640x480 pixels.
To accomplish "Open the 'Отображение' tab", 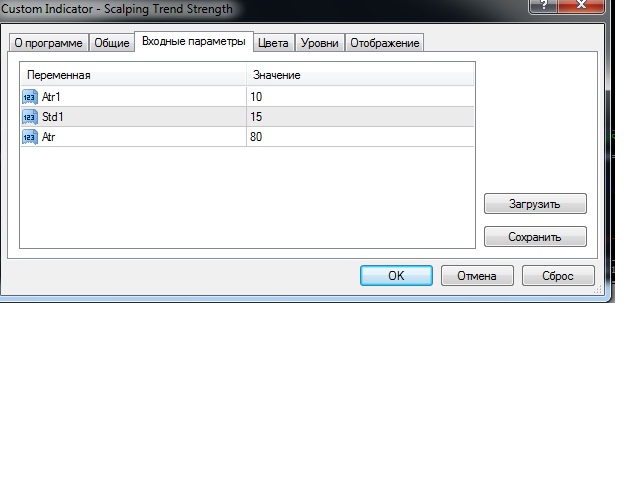I will point(384,43).
